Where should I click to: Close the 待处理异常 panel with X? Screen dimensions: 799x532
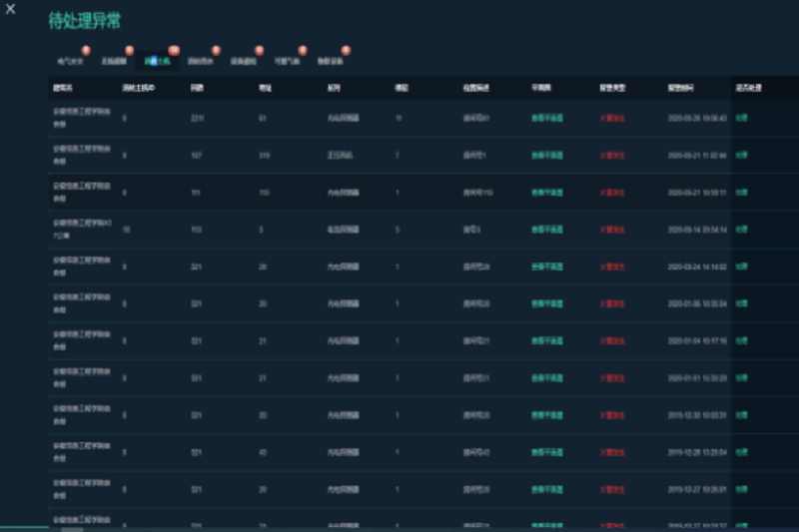11,10
